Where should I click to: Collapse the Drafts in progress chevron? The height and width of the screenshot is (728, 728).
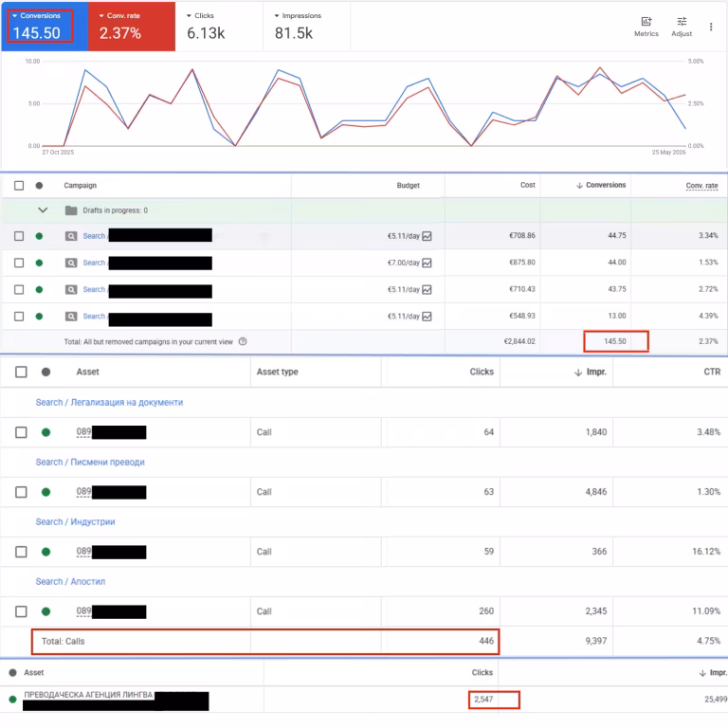click(43, 209)
